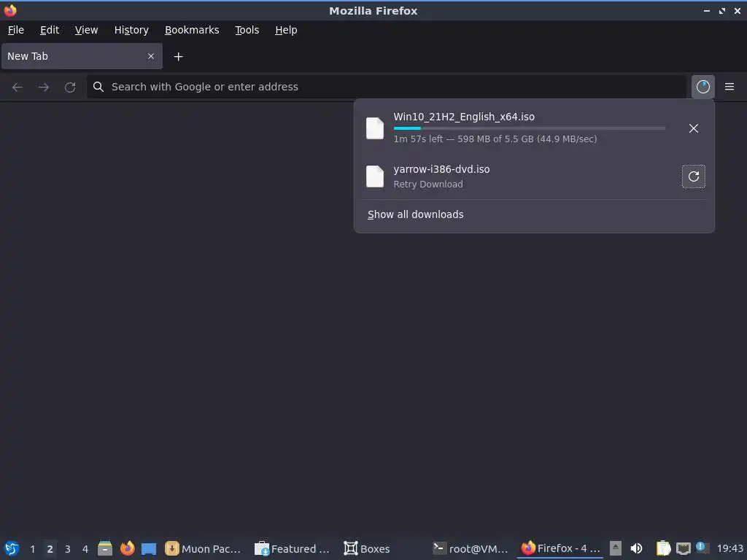Image resolution: width=747 pixels, height=560 pixels.
Task: Click the yarrow-i386-dvd.iso file name
Action: coord(441,169)
